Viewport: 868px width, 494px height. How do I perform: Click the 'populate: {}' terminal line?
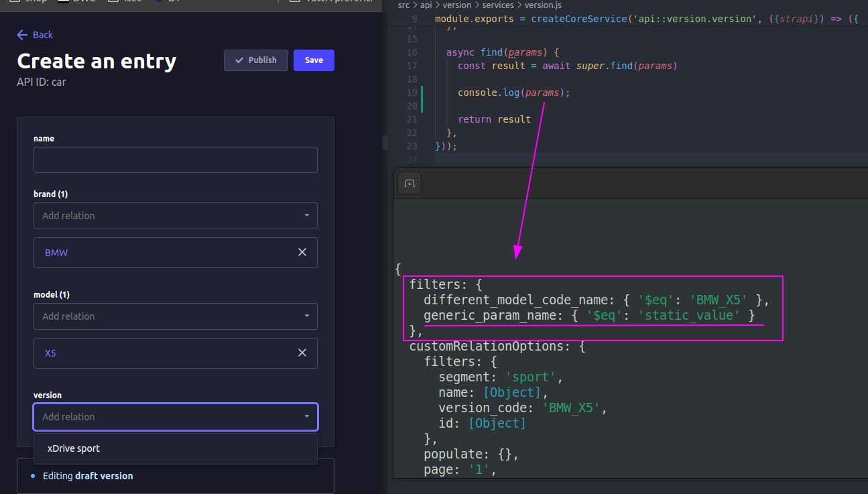(x=471, y=454)
